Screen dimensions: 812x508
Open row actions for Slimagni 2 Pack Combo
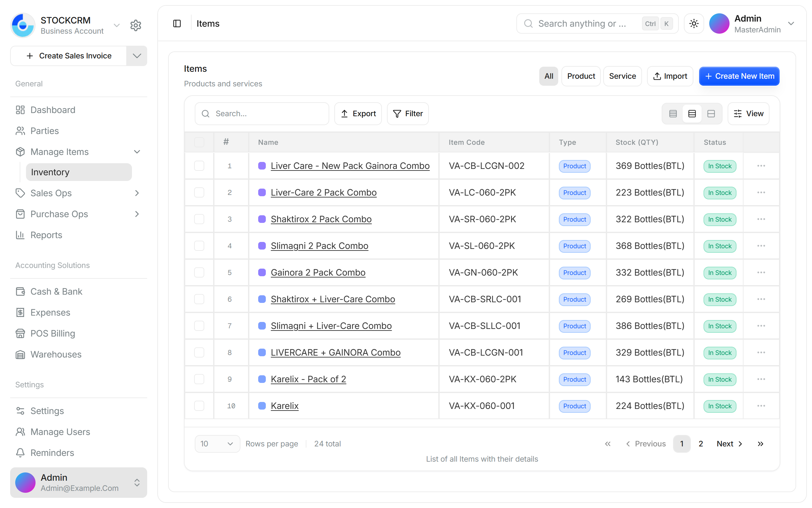click(761, 246)
